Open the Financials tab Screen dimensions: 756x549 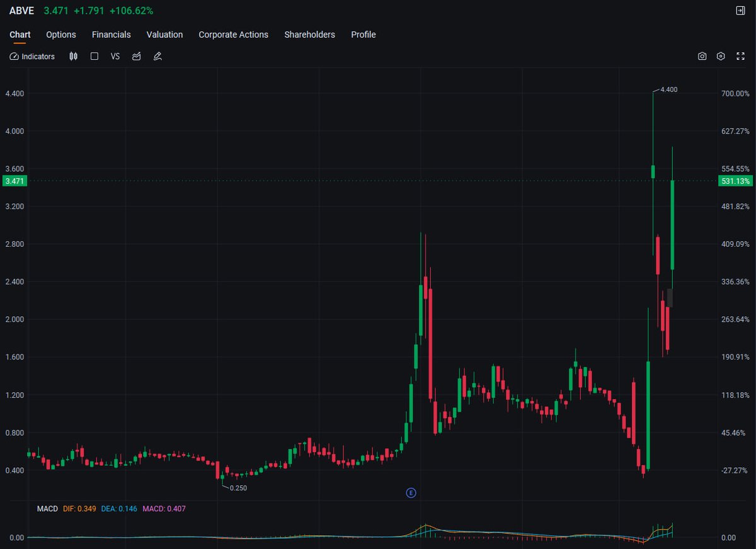112,35
